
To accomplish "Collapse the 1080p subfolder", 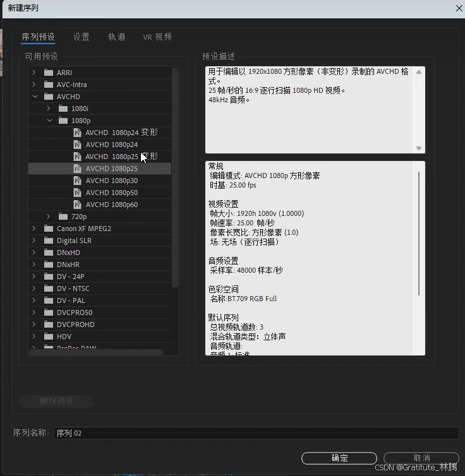I will [49, 121].
